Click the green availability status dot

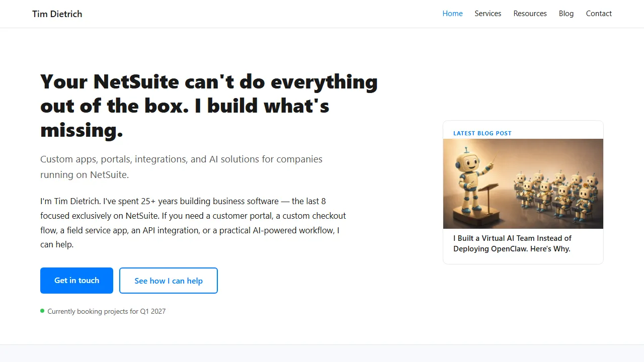[x=42, y=311]
